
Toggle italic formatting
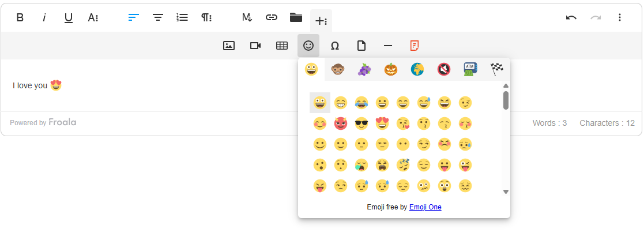[44, 17]
